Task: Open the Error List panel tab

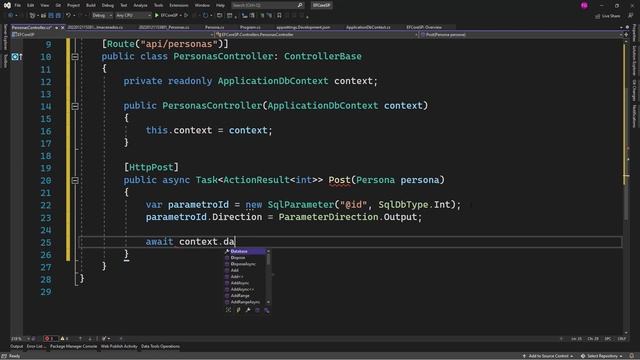Action: [x=36, y=347]
